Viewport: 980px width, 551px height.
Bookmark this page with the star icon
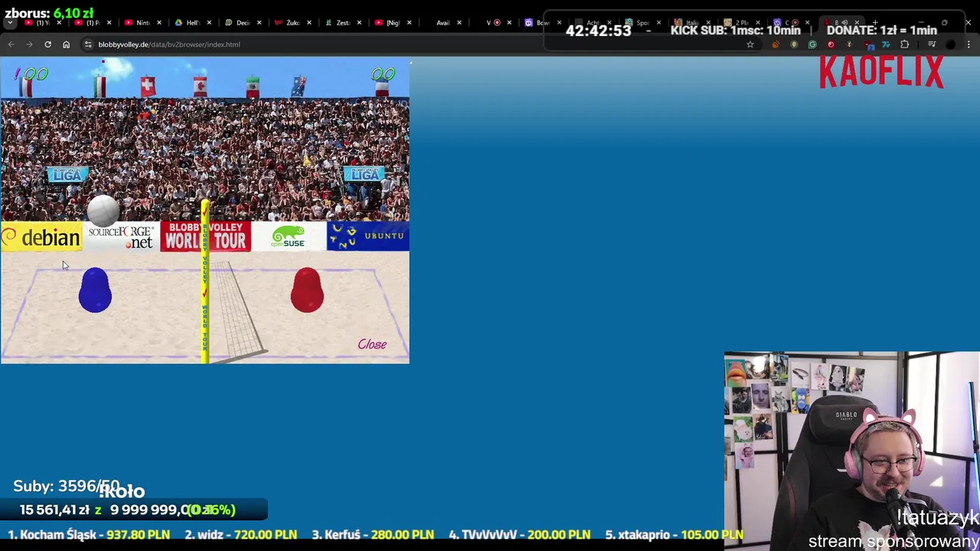(750, 44)
